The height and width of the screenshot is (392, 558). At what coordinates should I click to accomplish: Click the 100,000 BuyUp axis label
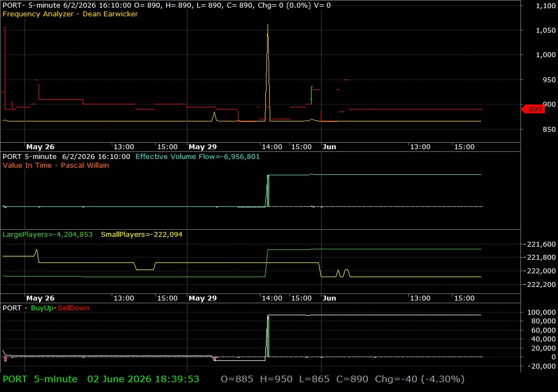pyautogui.click(x=541, y=312)
